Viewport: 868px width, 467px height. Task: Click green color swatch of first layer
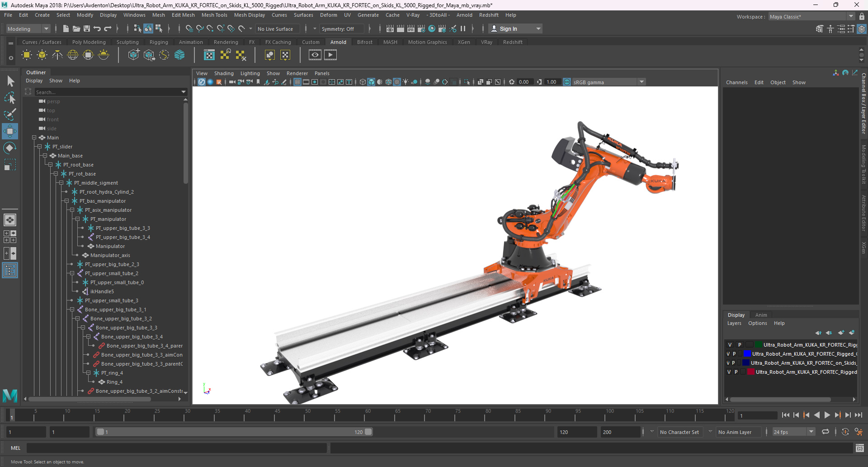tap(759, 345)
